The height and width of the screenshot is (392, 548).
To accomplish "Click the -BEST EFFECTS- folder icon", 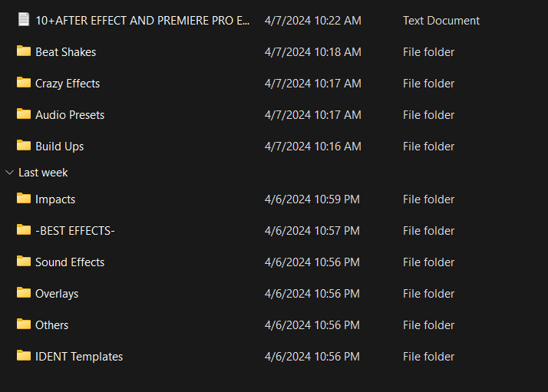I will tap(24, 230).
